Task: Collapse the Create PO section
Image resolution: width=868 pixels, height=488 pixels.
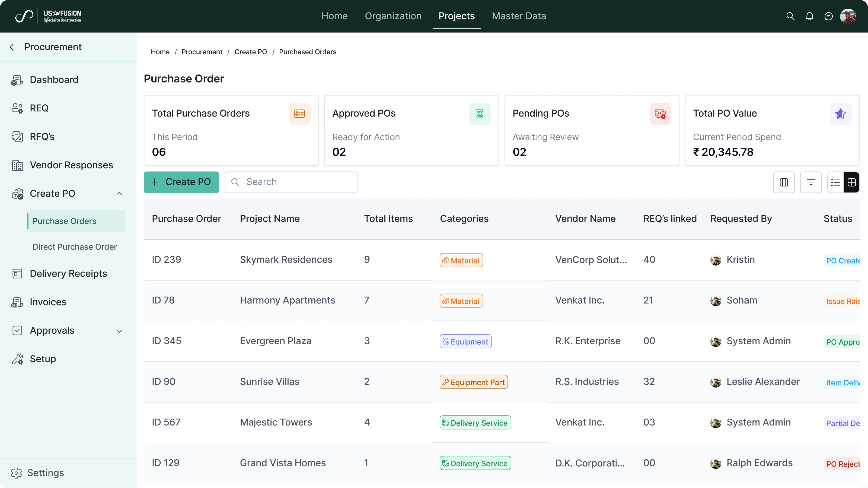Action: (x=119, y=194)
